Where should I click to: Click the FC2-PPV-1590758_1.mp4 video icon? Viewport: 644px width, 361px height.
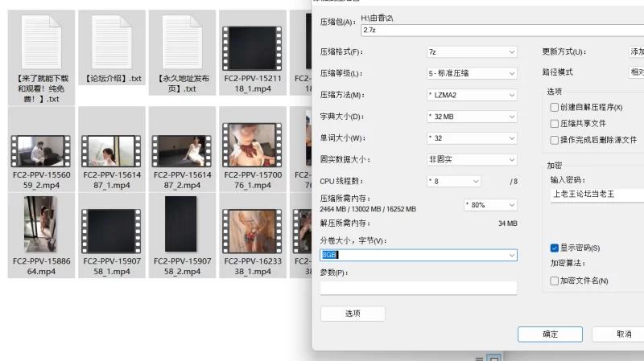click(x=113, y=227)
